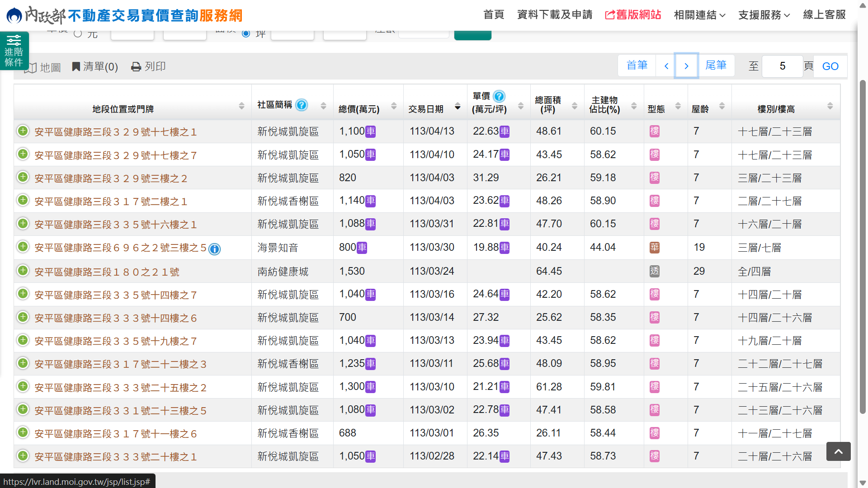The image size is (868, 488).
Task: Click the GO page button
Action: 830,66
